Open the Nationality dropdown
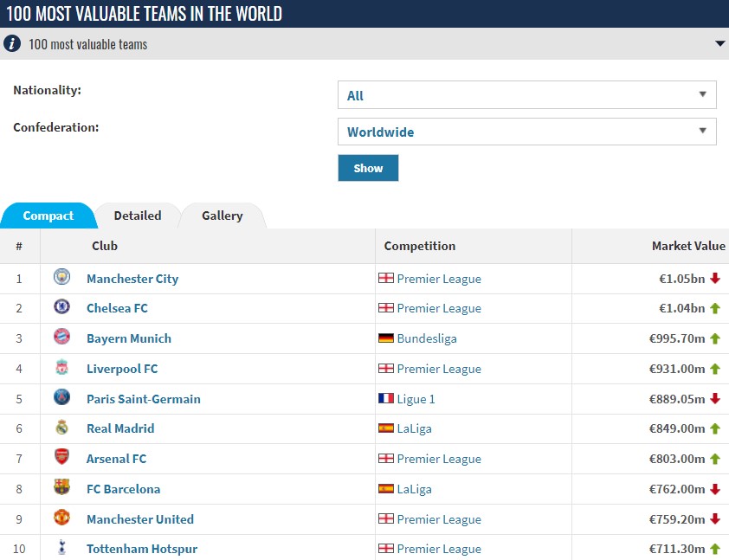The width and height of the screenshot is (729, 560). [526, 95]
